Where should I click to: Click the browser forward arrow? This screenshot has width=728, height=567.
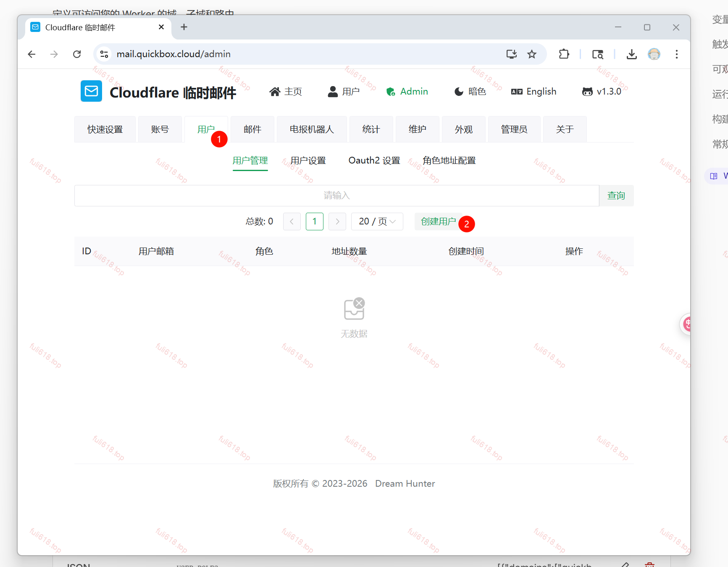click(54, 54)
